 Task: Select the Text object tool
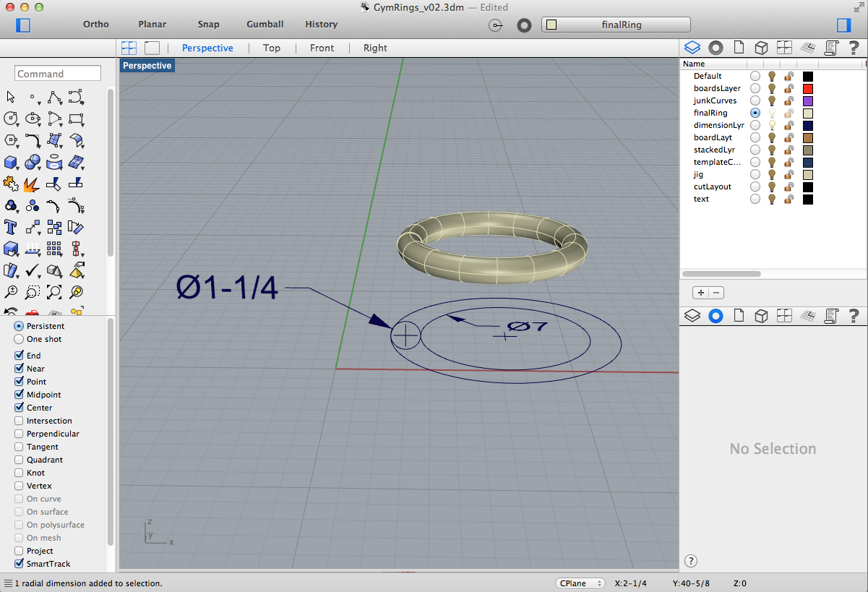(x=11, y=227)
